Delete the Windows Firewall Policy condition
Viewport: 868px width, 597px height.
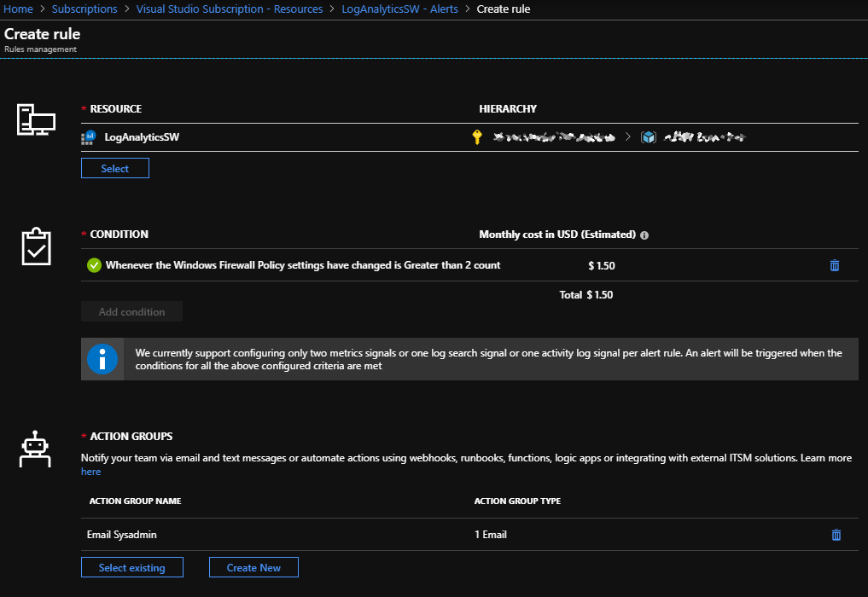(x=834, y=265)
